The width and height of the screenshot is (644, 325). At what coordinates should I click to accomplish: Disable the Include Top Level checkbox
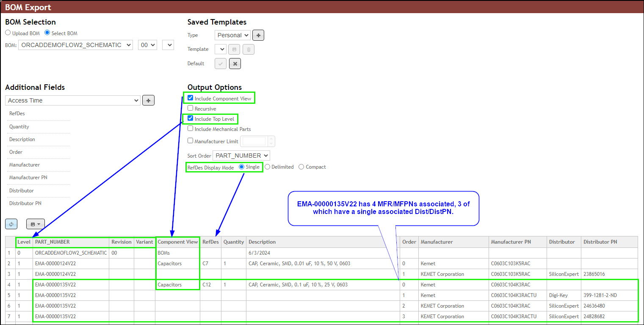[190, 118]
